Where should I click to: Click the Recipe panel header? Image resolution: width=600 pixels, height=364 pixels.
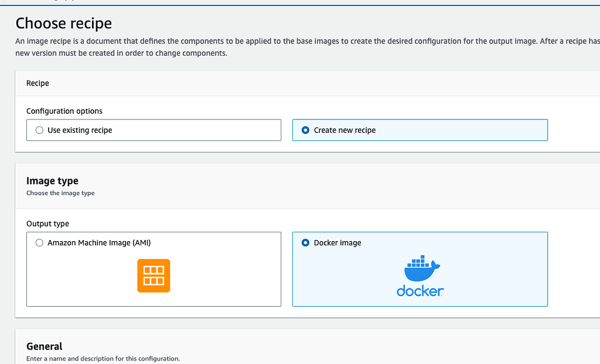pyautogui.click(x=37, y=84)
